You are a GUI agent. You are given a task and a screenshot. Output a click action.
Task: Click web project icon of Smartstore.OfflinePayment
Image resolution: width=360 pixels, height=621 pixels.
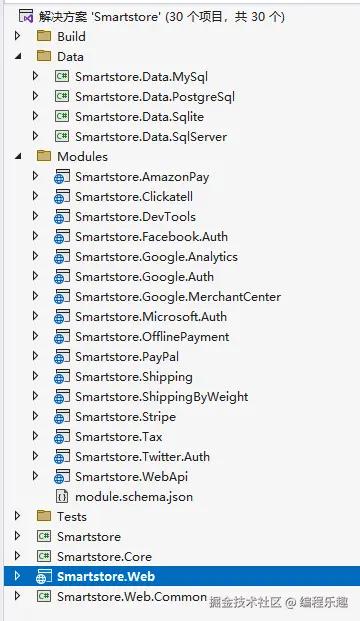point(62,337)
